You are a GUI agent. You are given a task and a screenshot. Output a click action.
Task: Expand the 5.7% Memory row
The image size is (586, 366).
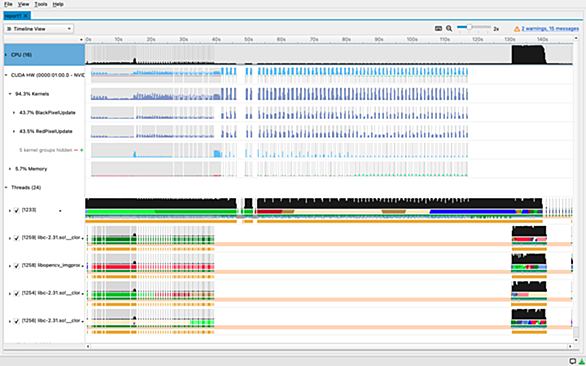point(10,169)
